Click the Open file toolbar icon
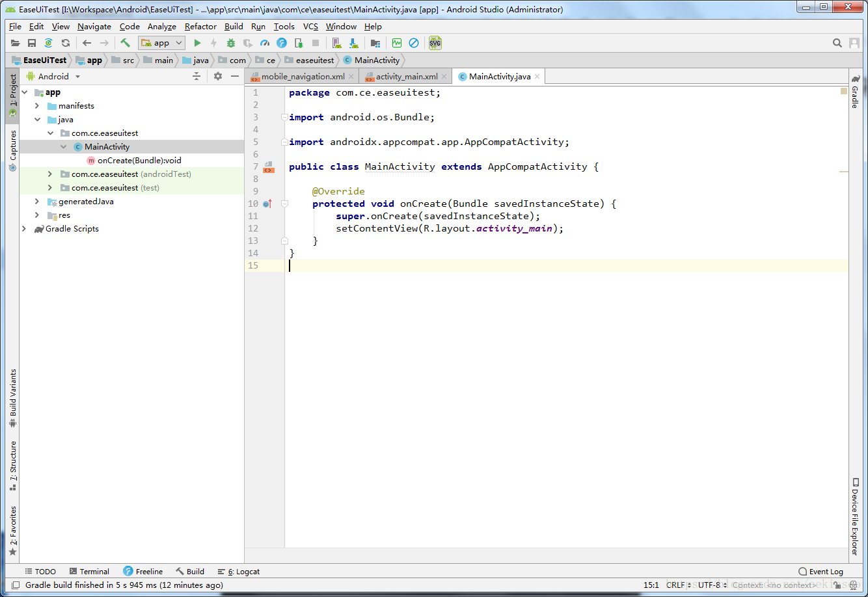Image resolution: width=868 pixels, height=597 pixels. click(x=15, y=43)
